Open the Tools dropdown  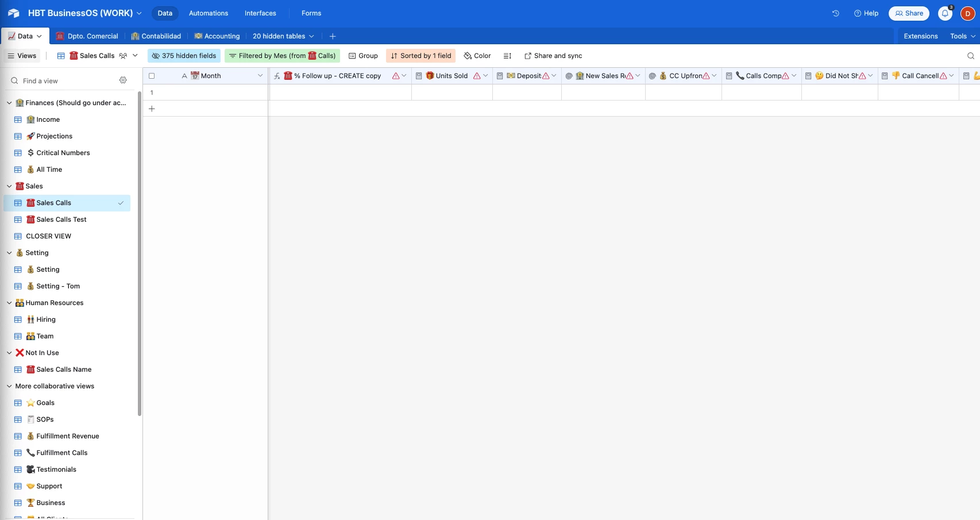click(x=963, y=36)
